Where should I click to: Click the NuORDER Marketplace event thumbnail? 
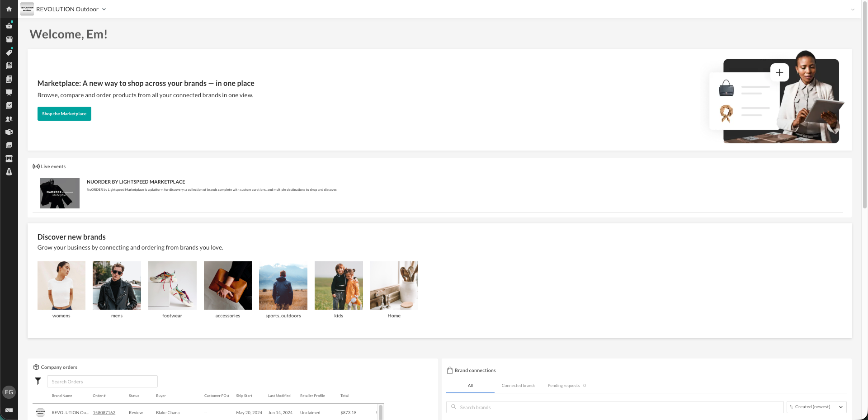pos(60,193)
